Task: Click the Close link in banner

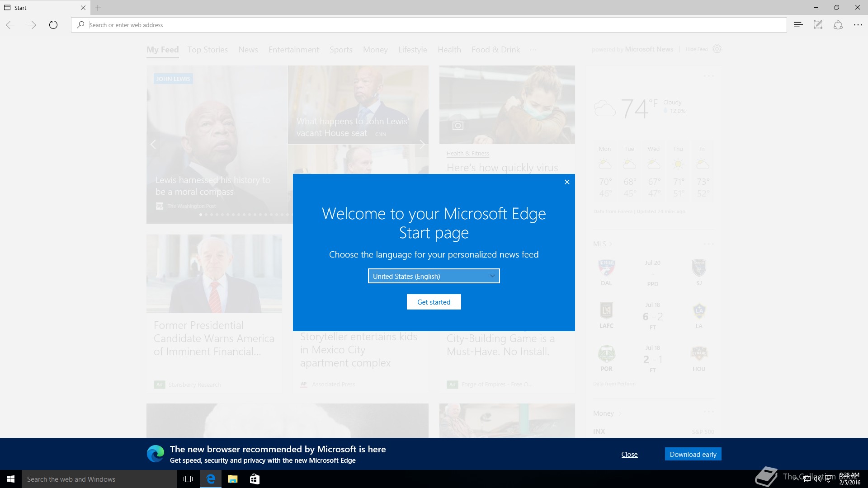Action: pos(629,455)
